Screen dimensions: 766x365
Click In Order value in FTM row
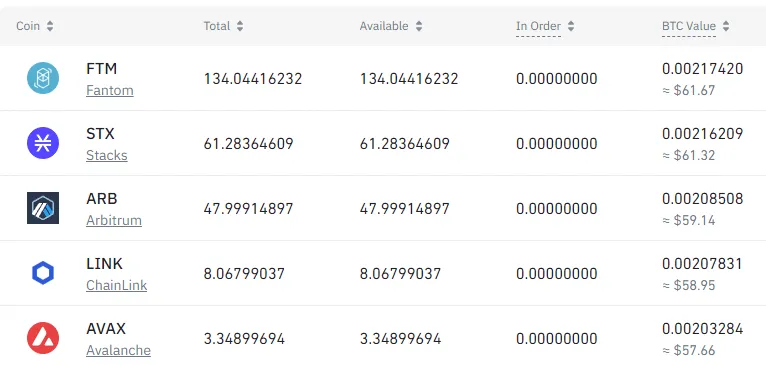click(556, 79)
